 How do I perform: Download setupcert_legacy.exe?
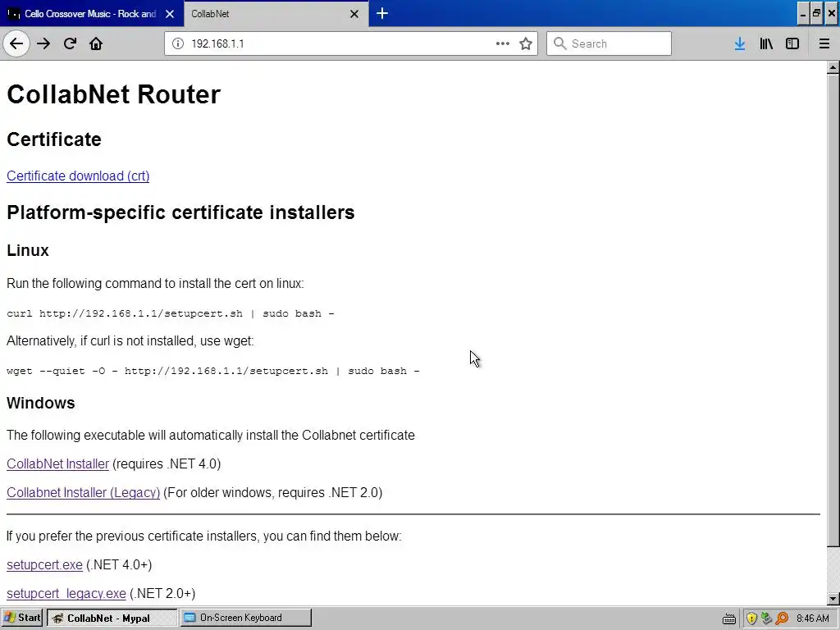point(66,594)
